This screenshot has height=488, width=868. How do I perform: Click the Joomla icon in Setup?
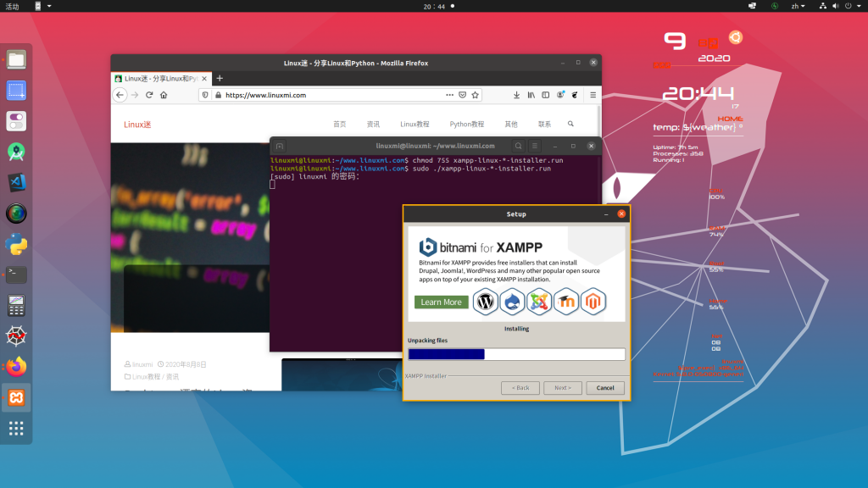[x=539, y=302]
